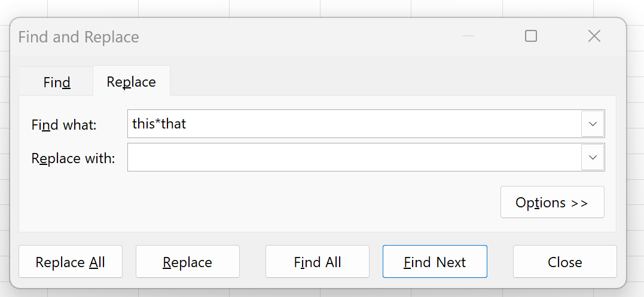The height and width of the screenshot is (297, 644).
Task: Open the 'Replace with' history dropdown arrow
Action: (x=593, y=157)
